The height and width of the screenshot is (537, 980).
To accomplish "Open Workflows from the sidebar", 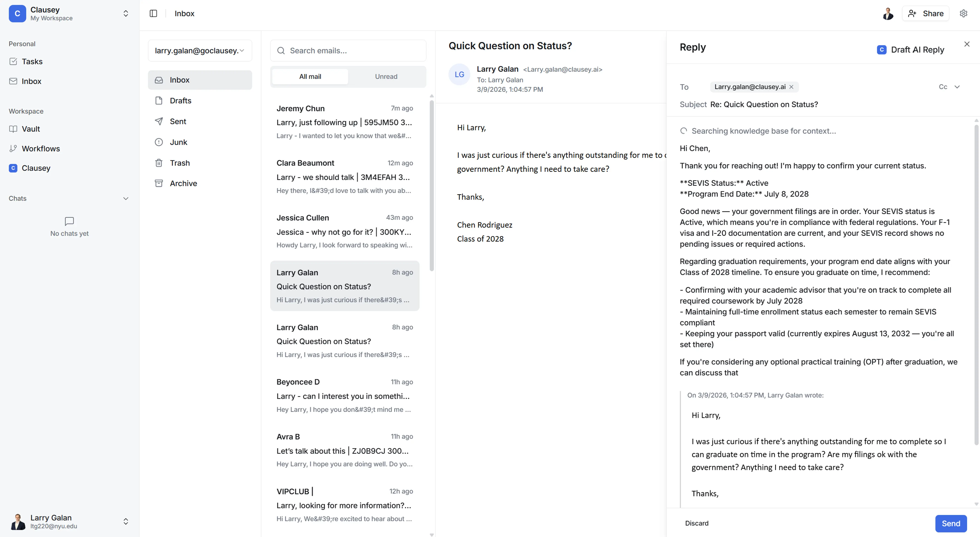I will coord(41,148).
